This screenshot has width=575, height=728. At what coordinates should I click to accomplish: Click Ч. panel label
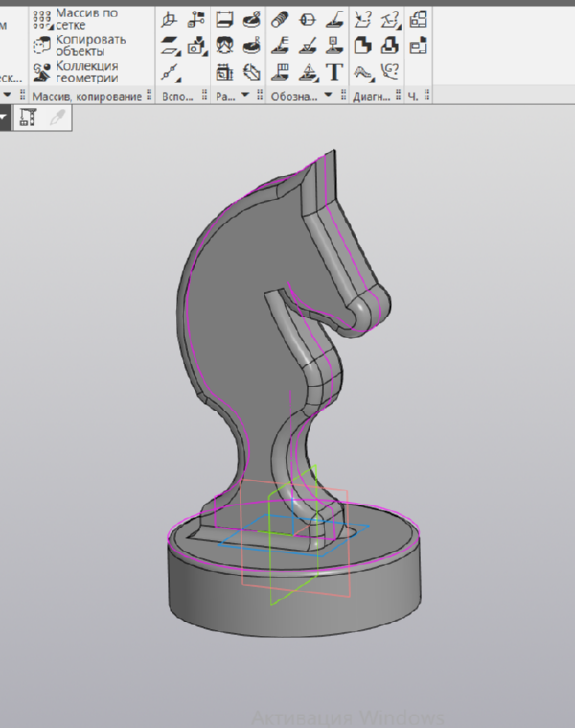pos(413,96)
